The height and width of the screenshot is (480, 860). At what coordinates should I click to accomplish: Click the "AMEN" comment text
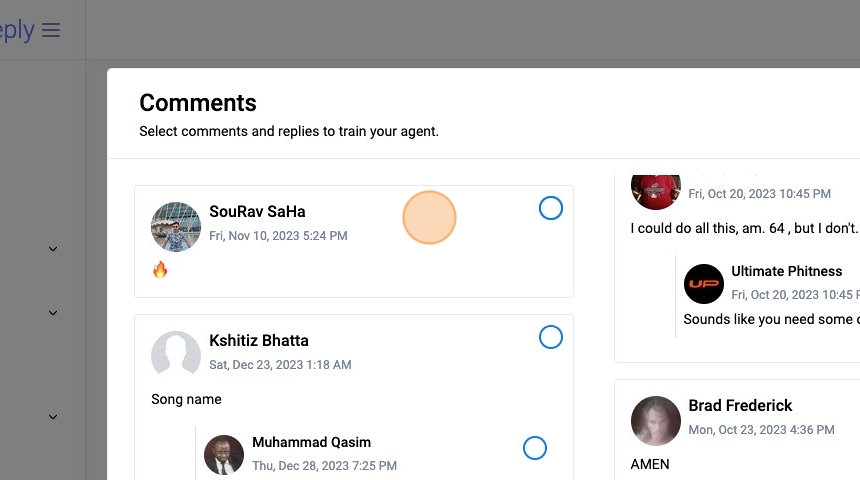point(650,464)
